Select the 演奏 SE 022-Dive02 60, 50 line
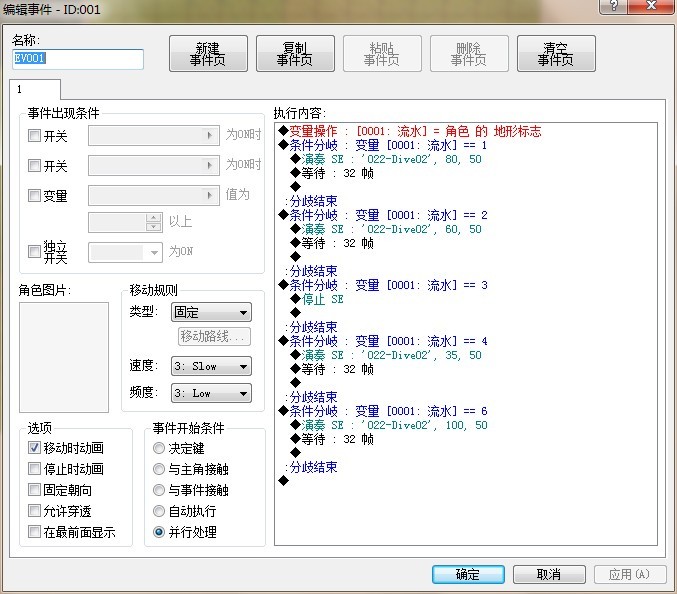This screenshot has width=677, height=594. point(386,229)
